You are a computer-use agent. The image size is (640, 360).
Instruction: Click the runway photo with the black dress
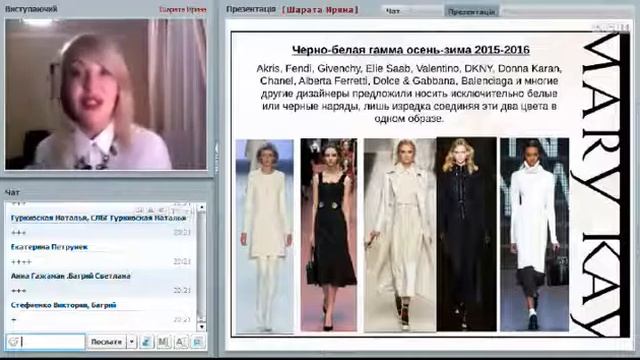pos(329,235)
